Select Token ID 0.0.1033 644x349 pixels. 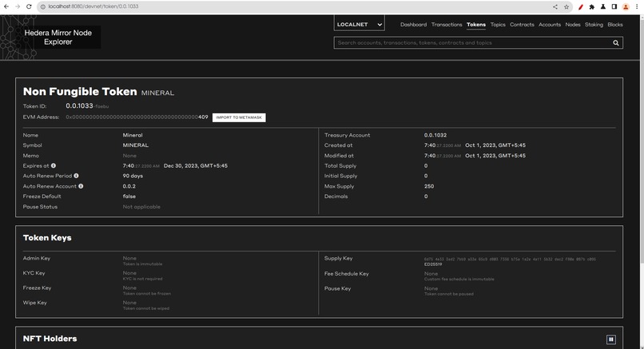(x=79, y=105)
